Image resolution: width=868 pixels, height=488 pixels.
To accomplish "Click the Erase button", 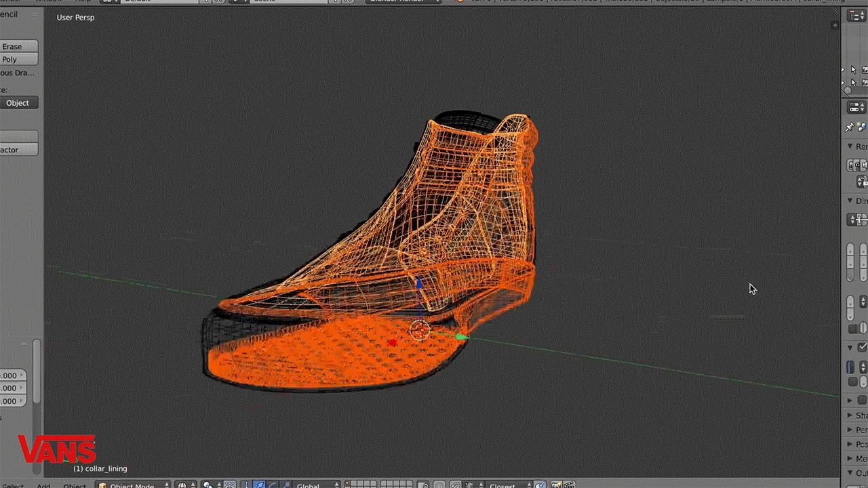I will tap(18, 47).
